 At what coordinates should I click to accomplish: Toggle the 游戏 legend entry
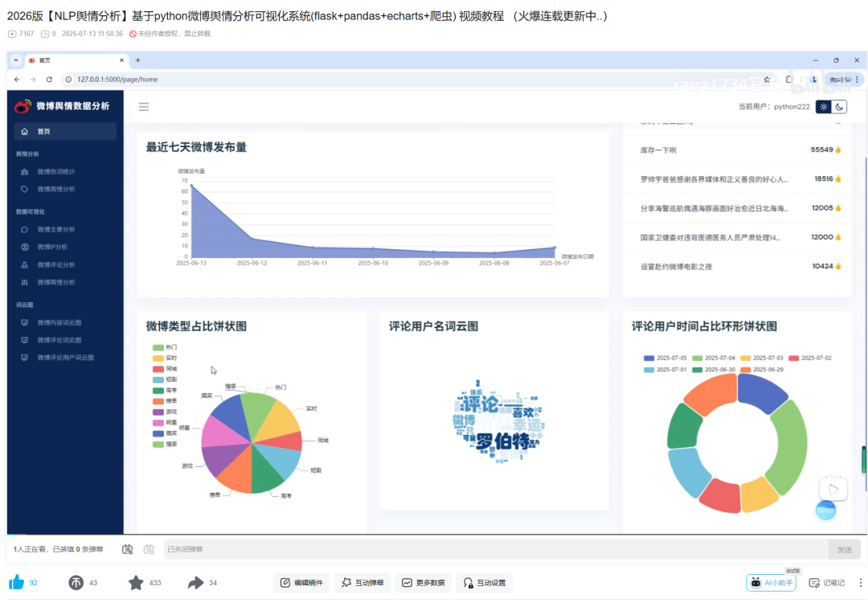165,412
